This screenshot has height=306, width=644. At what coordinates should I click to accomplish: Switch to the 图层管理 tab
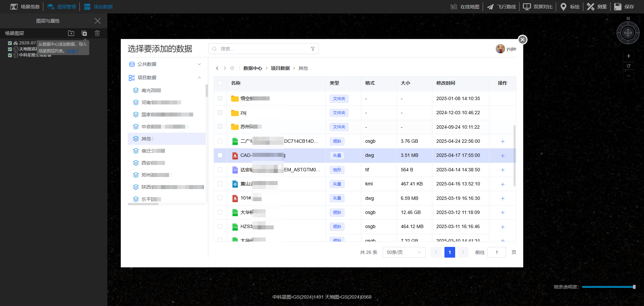[62, 7]
